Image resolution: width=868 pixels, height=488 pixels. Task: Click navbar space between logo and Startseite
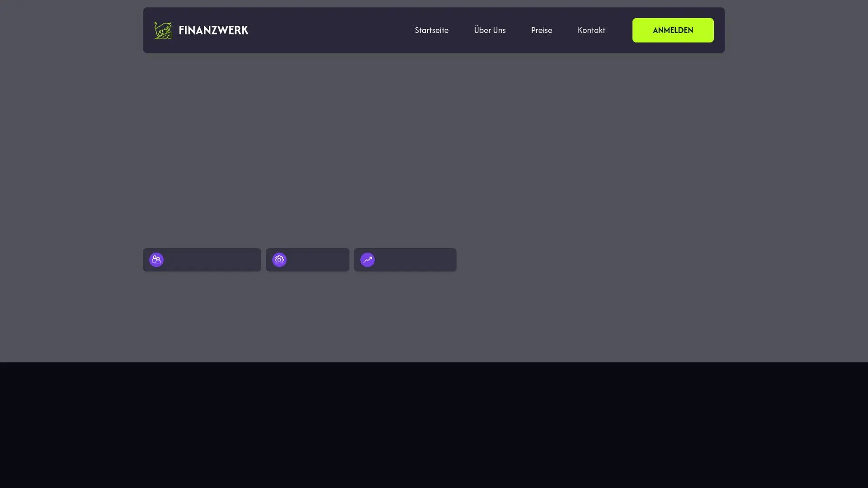click(330, 30)
